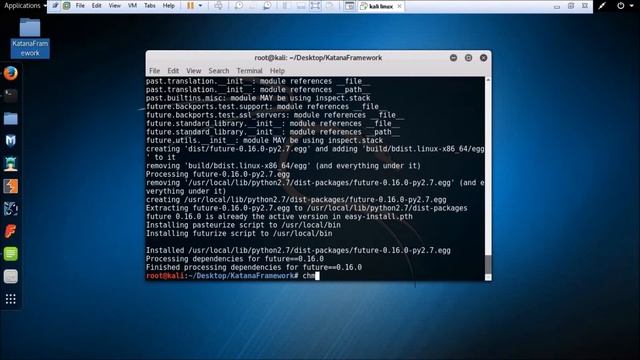This screenshot has height=360, width=640.
Task: Close the kali linux tab
Action: 399,6
